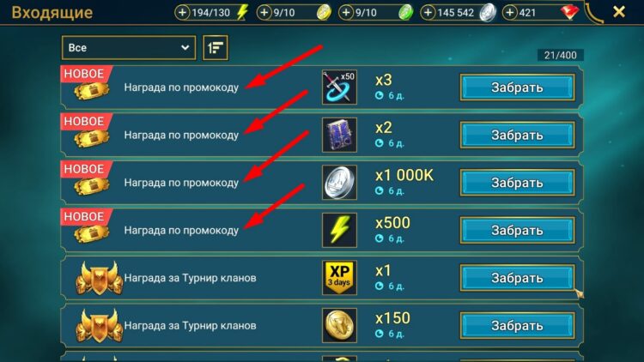Click the plus beside gold arena tokens 9/10
Viewport: 644px width, 362px height.
click(264, 13)
